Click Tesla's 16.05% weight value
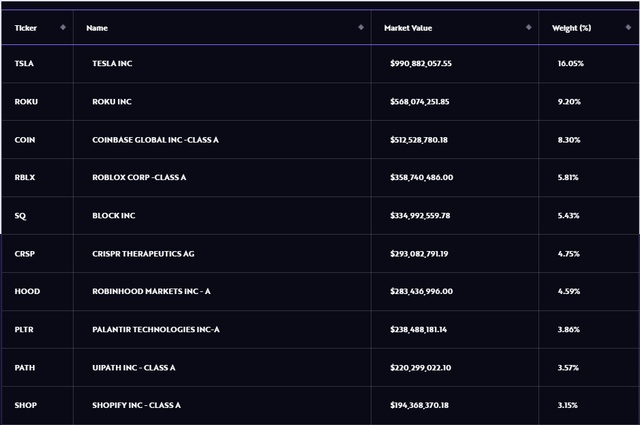640x425 pixels. tap(571, 63)
